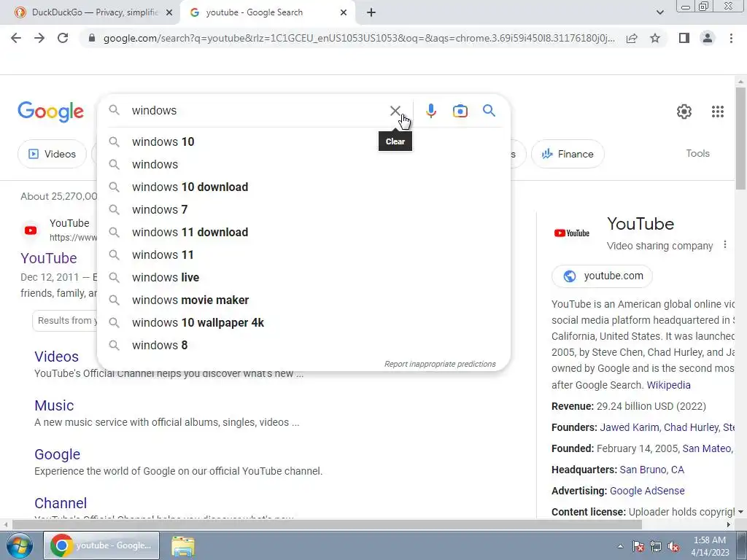Filter results by Finance
747x560 pixels.
point(568,154)
